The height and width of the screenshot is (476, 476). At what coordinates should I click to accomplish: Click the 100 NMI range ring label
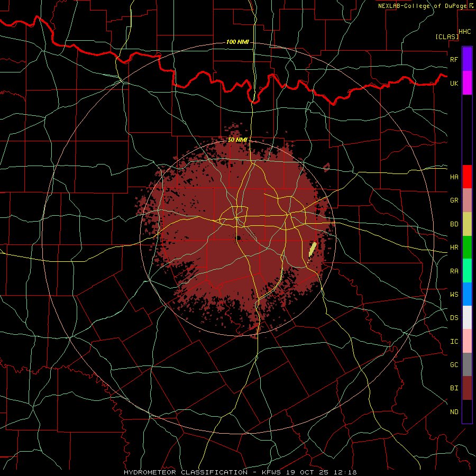pyautogui.click(x=237, y=42)
